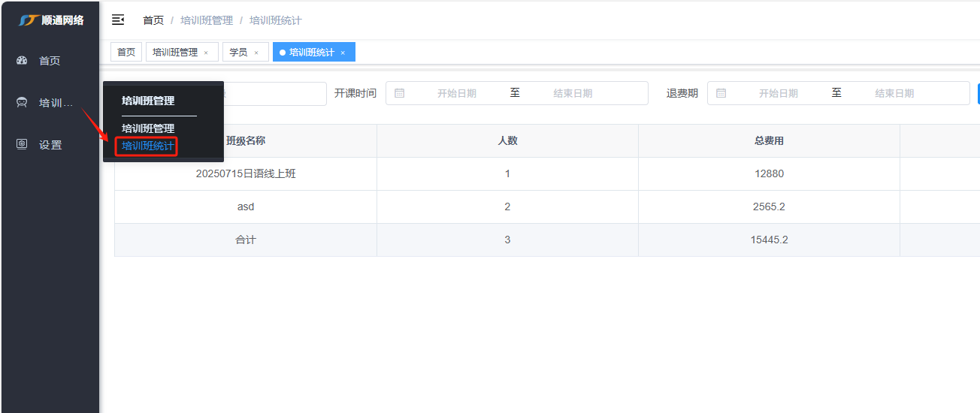Switch to the 首页 tab
Viewport: 980px width, 413px height.
(x=126, y=52)
